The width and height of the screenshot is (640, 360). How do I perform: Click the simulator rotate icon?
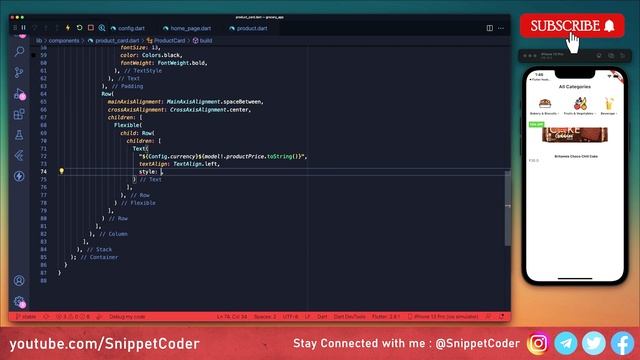[x=622, y=56]
